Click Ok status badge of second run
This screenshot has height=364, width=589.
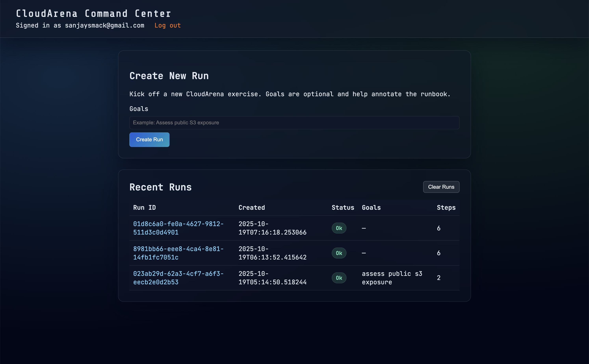coord(339,253)
